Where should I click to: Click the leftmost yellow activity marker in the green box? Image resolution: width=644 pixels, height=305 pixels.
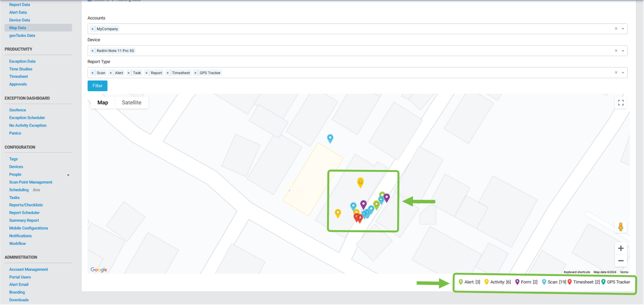point(338,213)
